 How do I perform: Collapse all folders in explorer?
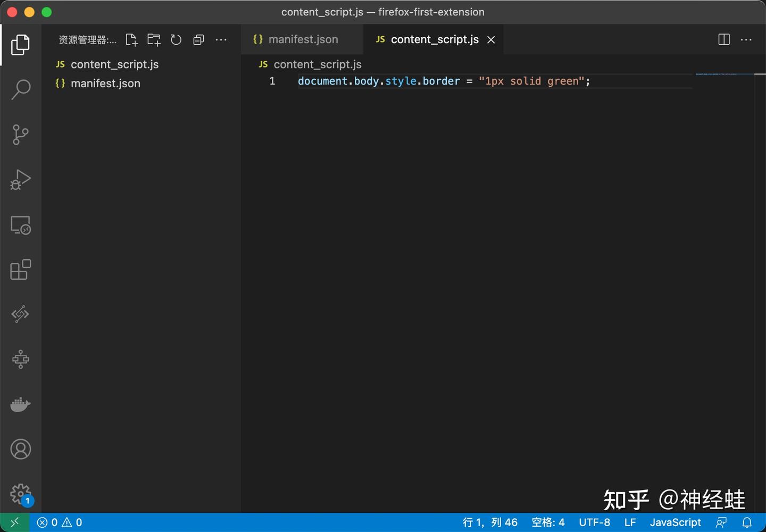(198, 40)
